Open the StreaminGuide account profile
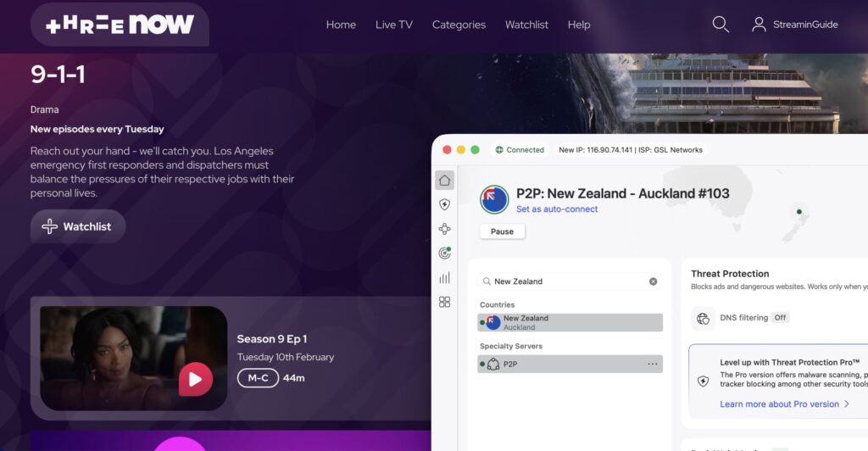 (794, 25)
